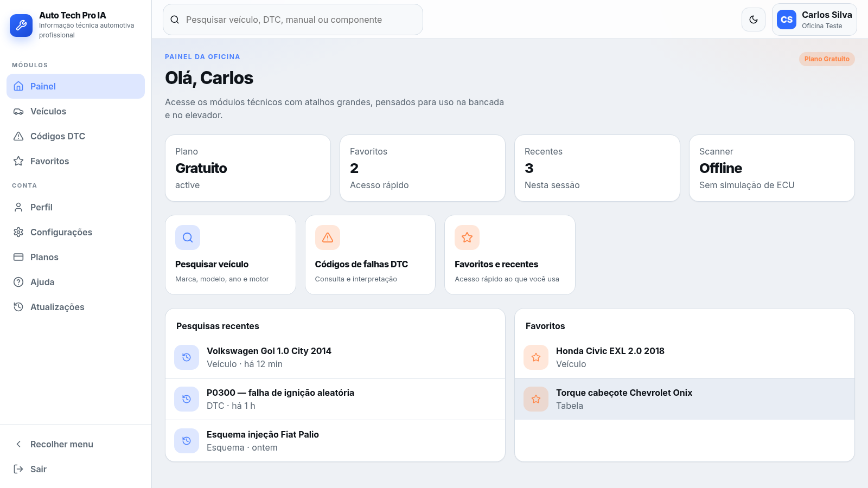Image resolution: width=868 pixels, height=488 pixels.
Task: Click star icon beside Honda Civic EXL
Action: pyautogui.click(x=536, y=357)
